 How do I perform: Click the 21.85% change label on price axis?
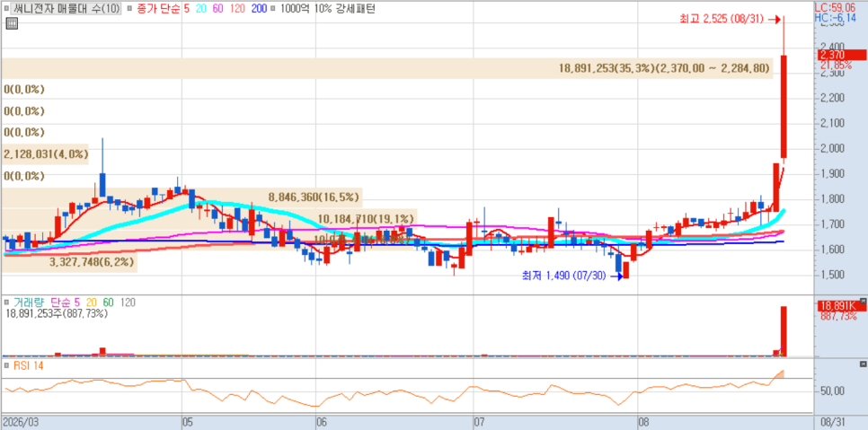click(836, 65)
